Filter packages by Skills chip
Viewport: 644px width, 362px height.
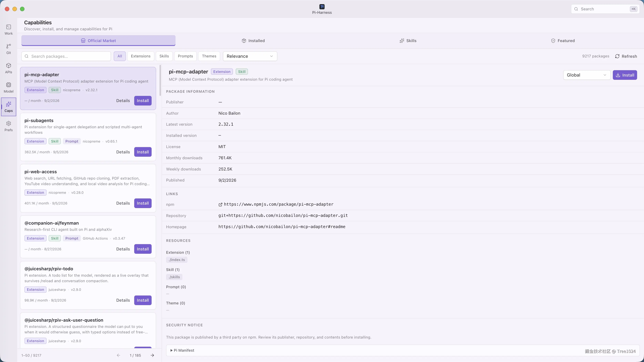(x=164, y=56)
